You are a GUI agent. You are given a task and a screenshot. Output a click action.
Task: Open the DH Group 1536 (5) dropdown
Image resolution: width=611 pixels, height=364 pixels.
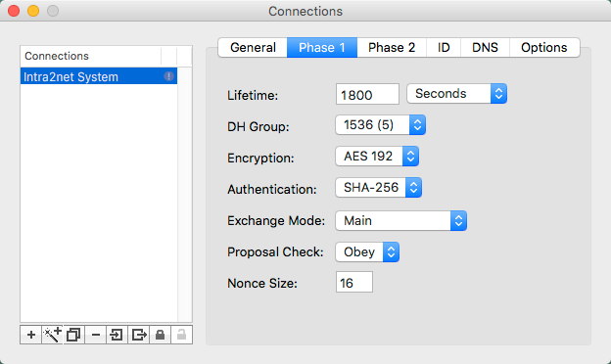point(380,125)
